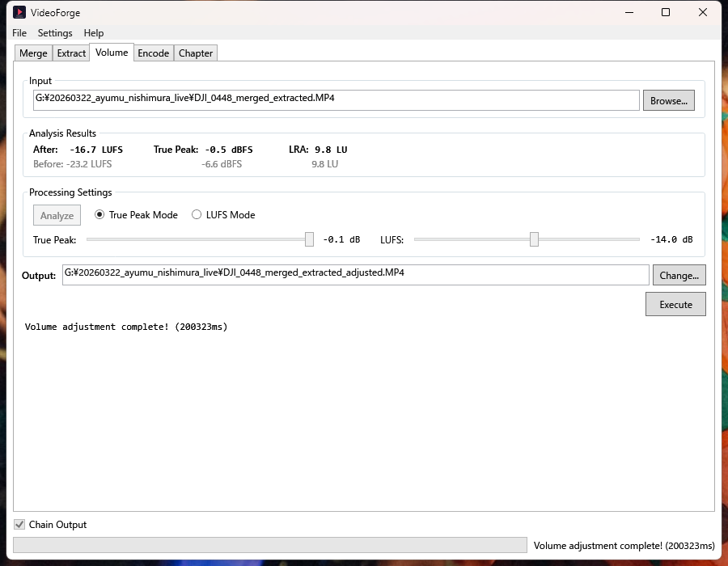This screenshot has width=728, height=566.
Task: Switch to the Extract tab
Action: point(71,53)
